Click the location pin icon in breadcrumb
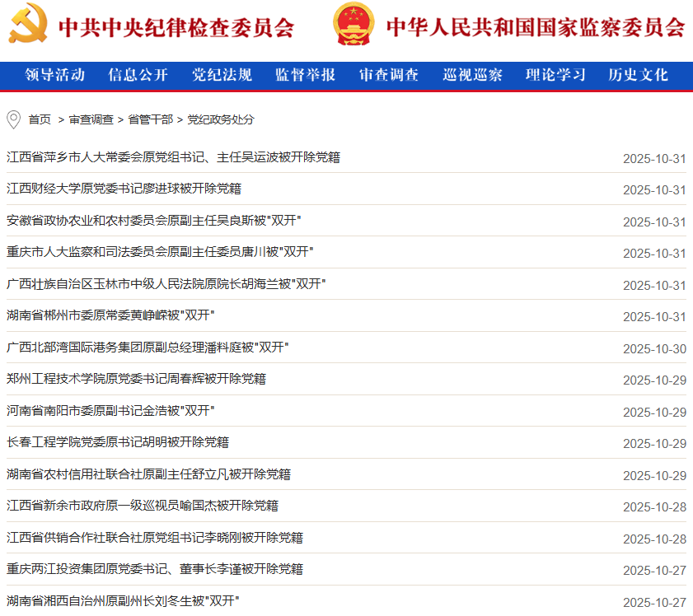 coord(13,120)
